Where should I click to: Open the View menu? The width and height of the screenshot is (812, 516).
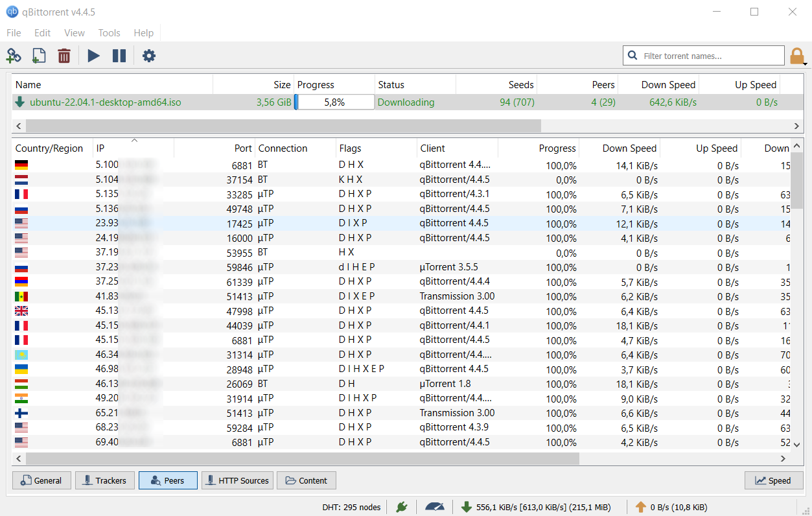[75, 32]
